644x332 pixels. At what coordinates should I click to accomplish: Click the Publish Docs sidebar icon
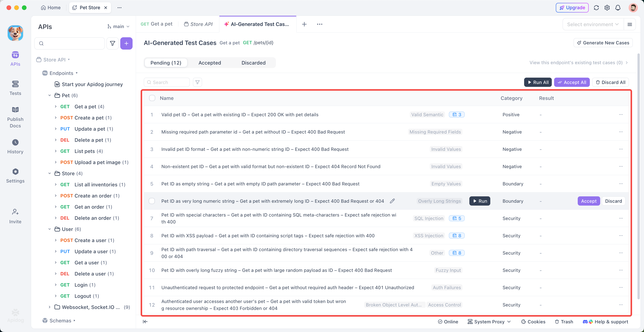[15, 117]
